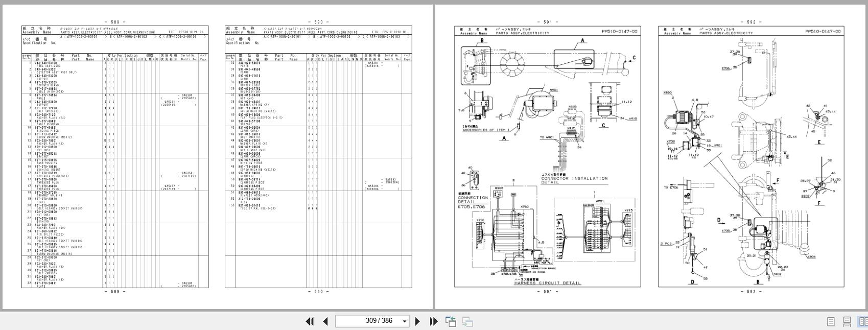
Task: Click page 592 electricity diagram
Action: pos(751,157)
